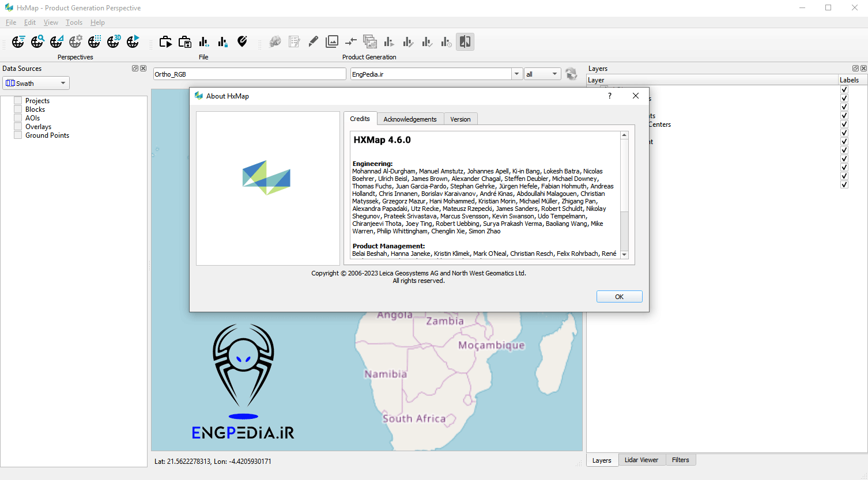Switch to the Acknowledgements tab
Viewport: 868px width, 480px height.
(410, 119)
